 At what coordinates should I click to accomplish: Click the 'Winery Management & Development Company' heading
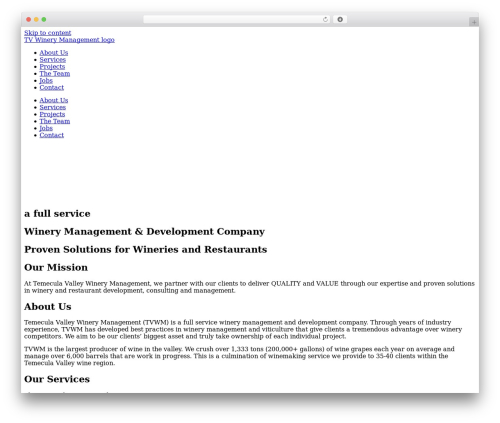144,232
